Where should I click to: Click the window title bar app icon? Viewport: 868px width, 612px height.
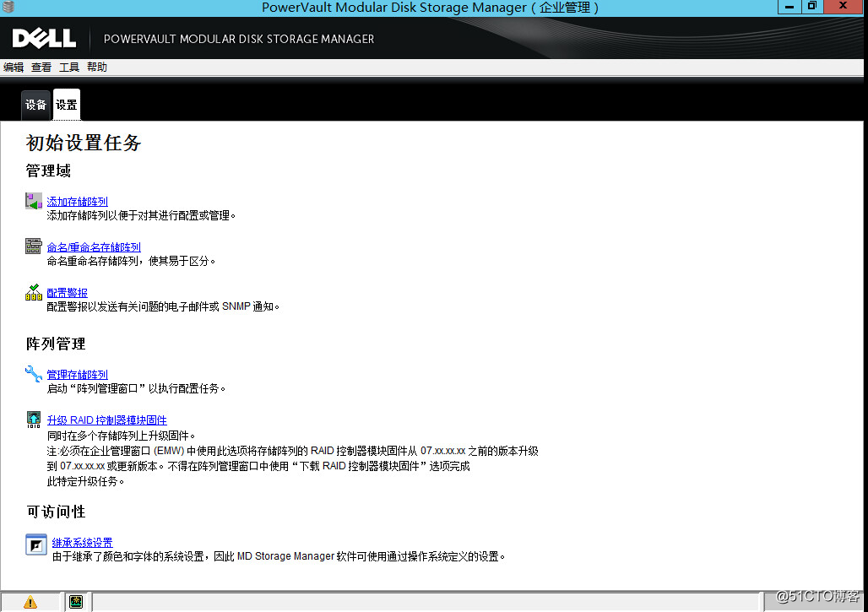[x=8, y=8]
